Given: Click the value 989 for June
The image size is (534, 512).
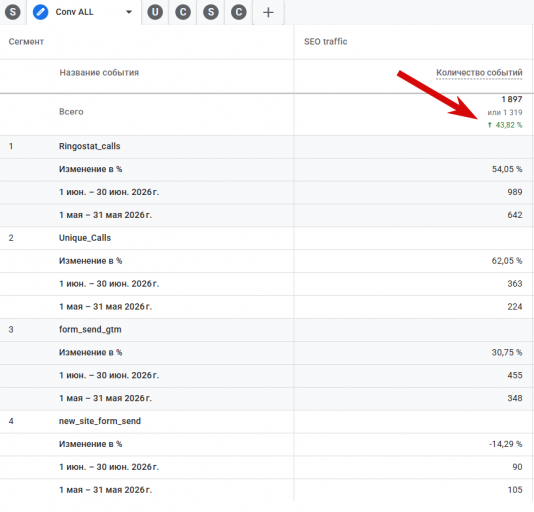Looking at the screenshot, I should click(x=515, y=192).
